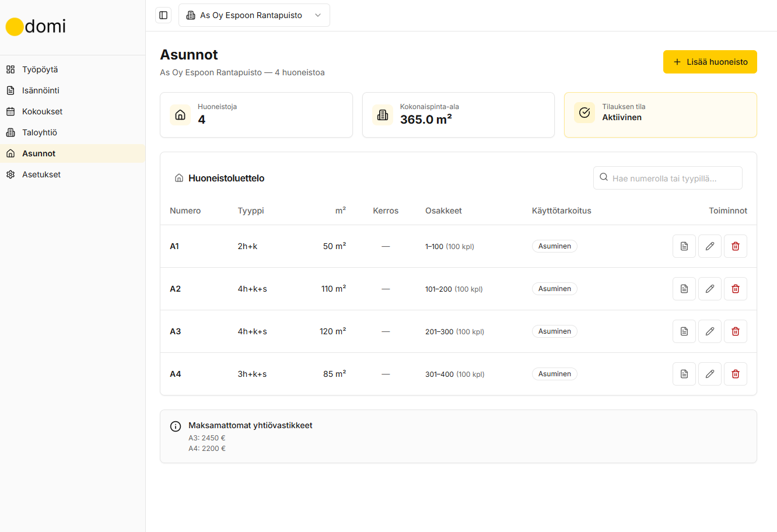Screen dimensions: 777x532
Task: Edit apartment A1 with the pencil icon
Action: pyautogui.click(x=710, y=246)
